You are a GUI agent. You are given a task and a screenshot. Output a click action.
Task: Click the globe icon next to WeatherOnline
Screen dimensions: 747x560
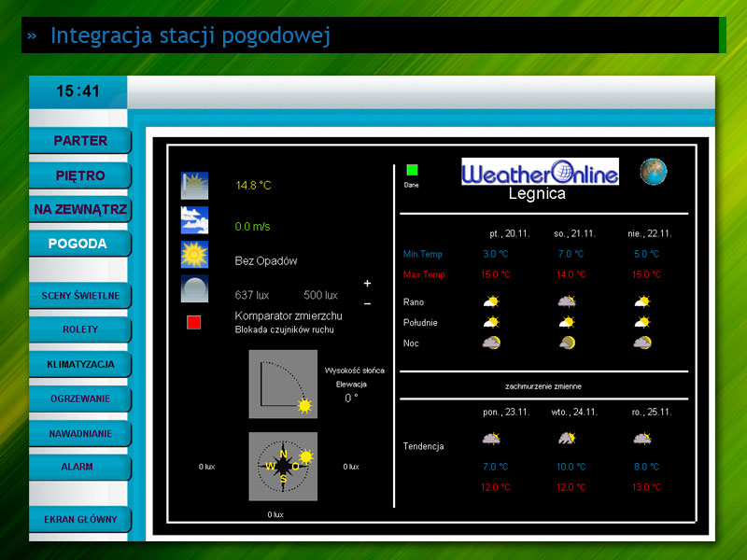[x=653, y=172]
